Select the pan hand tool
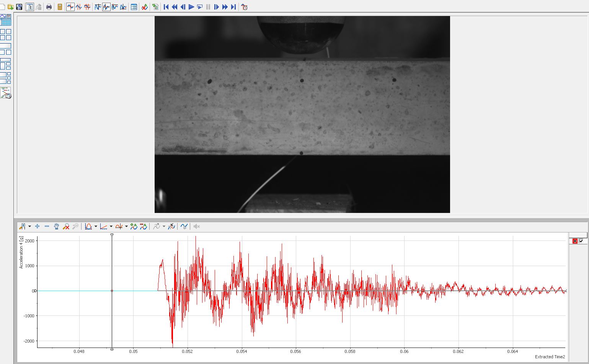 coord(56,226)
